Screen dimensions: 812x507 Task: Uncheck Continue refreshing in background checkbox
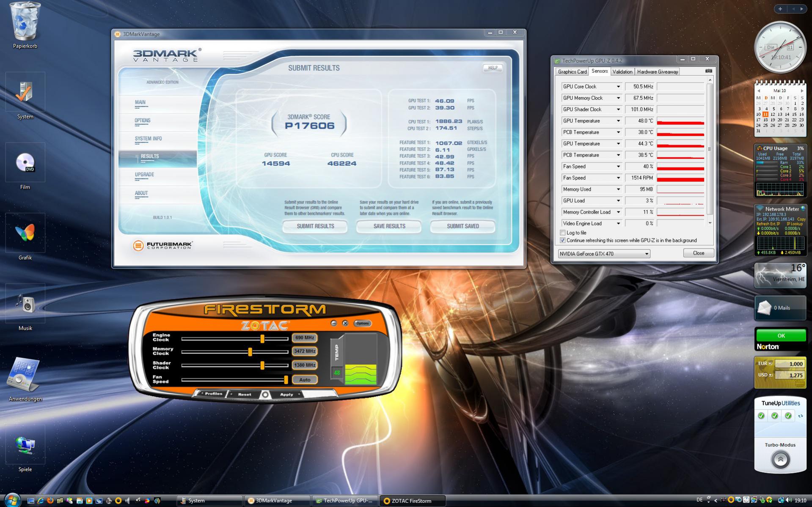tap(562, 240)
